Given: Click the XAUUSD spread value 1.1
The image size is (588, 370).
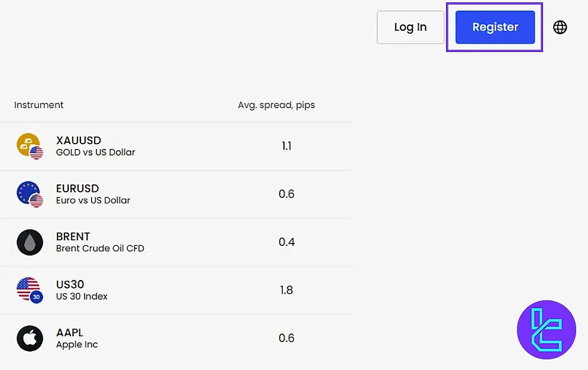Looking at the screenshot, I should (286, 146).
